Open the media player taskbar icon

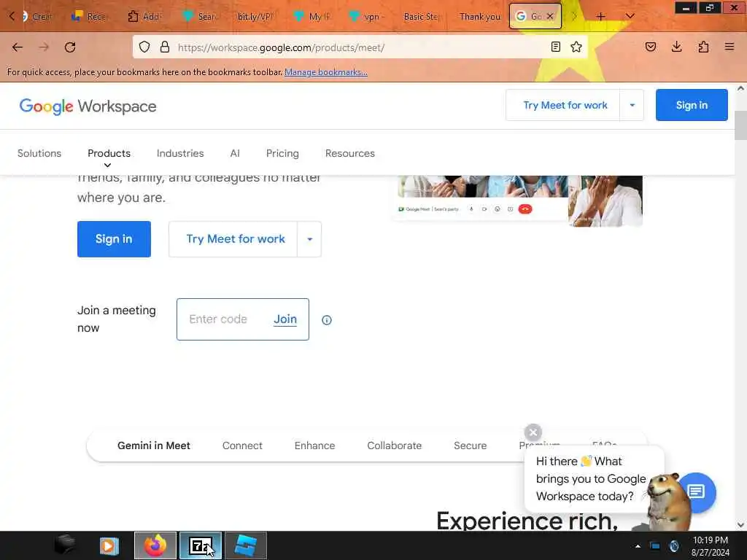coord(109,545)
